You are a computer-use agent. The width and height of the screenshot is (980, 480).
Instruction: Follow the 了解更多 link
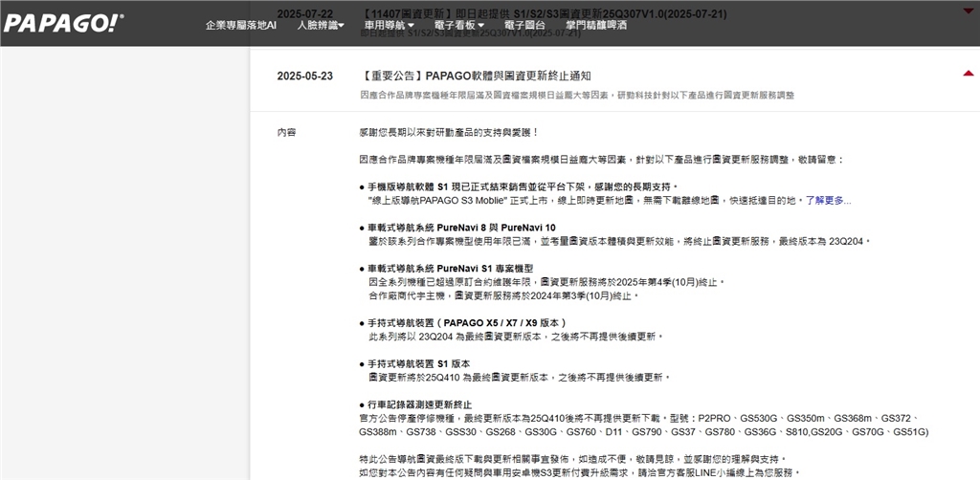coord(827,201)
